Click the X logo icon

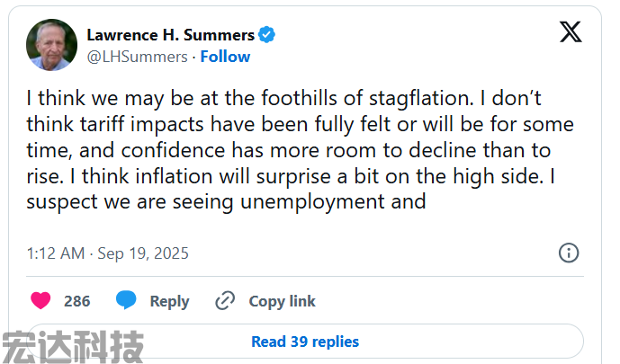[570, 32]
